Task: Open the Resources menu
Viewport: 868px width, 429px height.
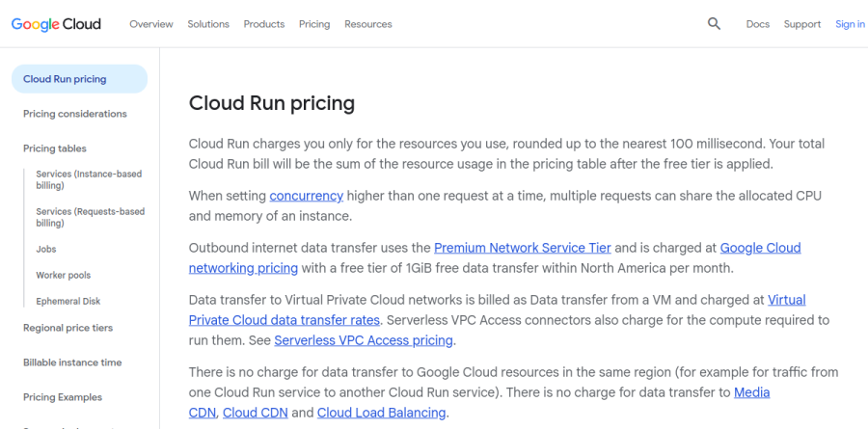Action: pos(368,24)
